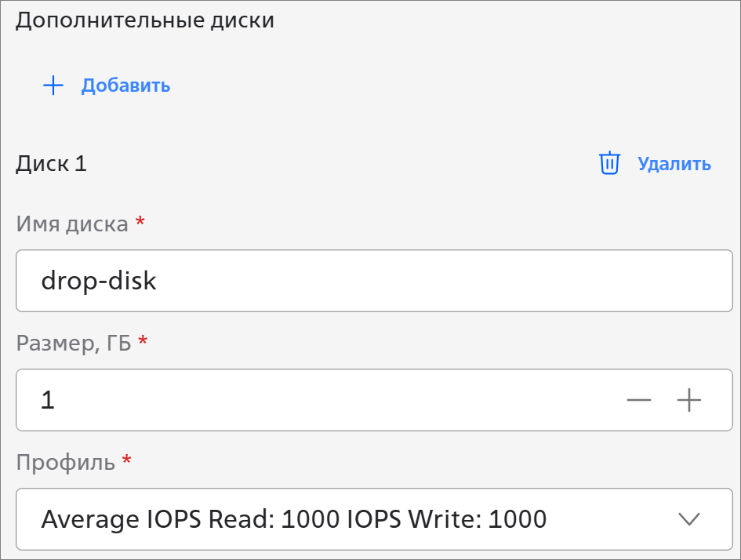
Task: Click the trash can icon for Диск 1
Action: click(609, 163)
